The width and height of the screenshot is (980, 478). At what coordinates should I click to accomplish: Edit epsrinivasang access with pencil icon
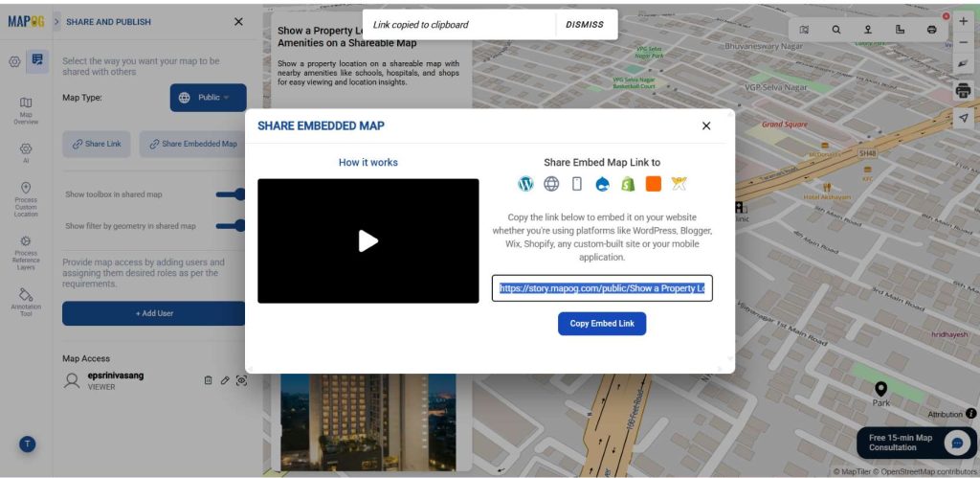(225, 380)
